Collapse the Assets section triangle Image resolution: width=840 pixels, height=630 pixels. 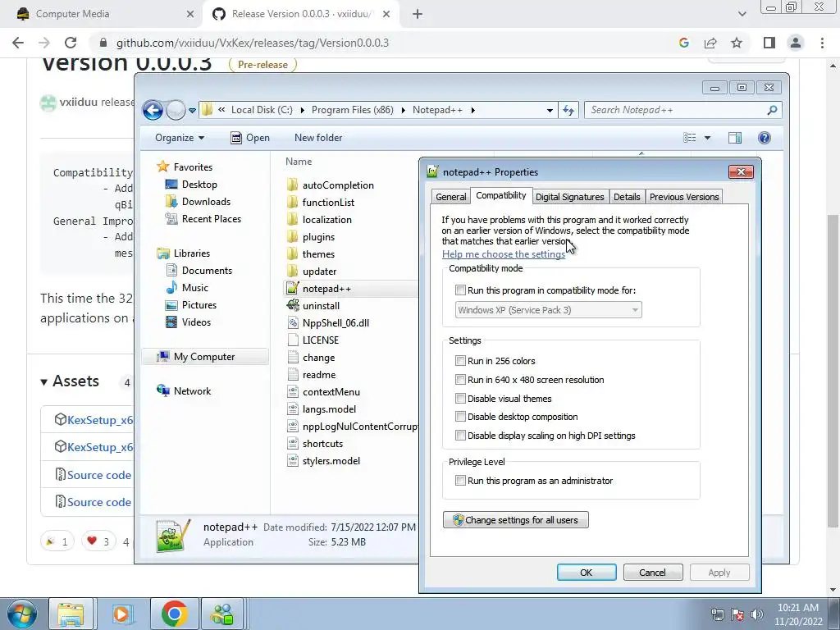pos(44,382)
